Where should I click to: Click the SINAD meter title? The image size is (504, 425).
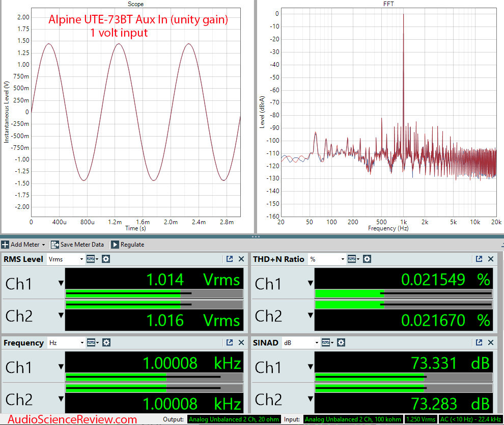[x=266, y=343]
